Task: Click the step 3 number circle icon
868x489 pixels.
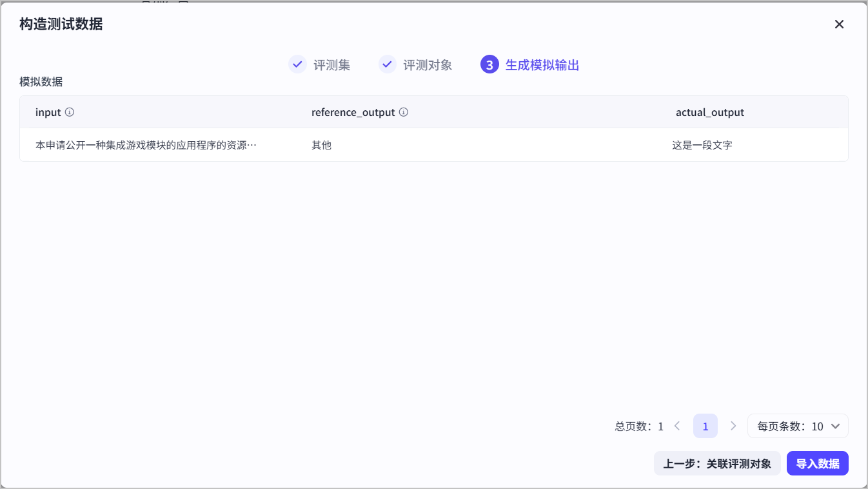Action: pos(489,64)
